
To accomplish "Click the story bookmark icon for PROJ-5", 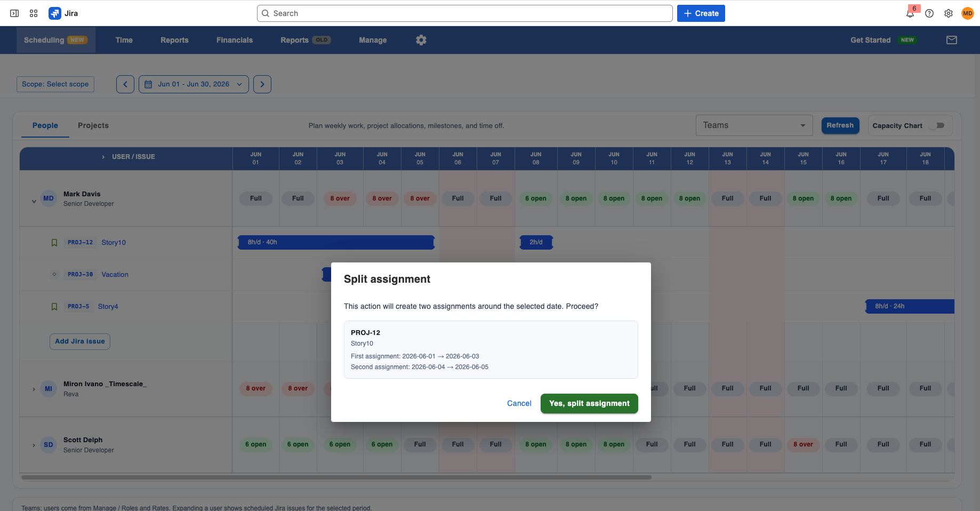I will pos(54,307).
